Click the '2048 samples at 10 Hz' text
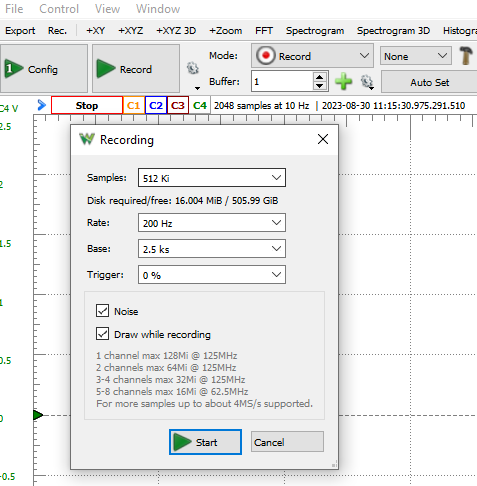This screenshot has width=477, height=486. point(262,106)
